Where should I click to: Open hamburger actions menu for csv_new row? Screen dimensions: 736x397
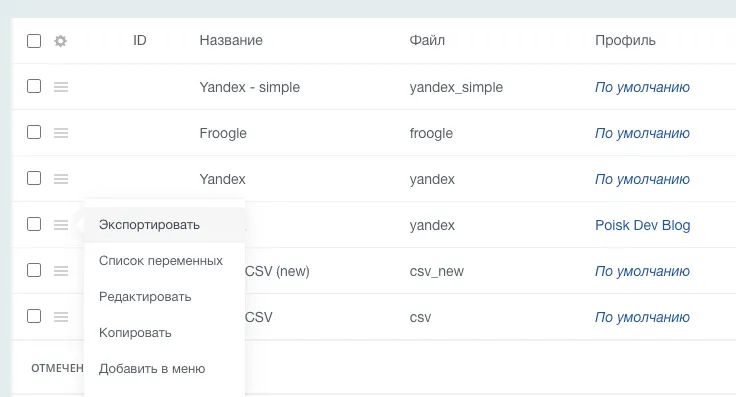tap(61, 271)
